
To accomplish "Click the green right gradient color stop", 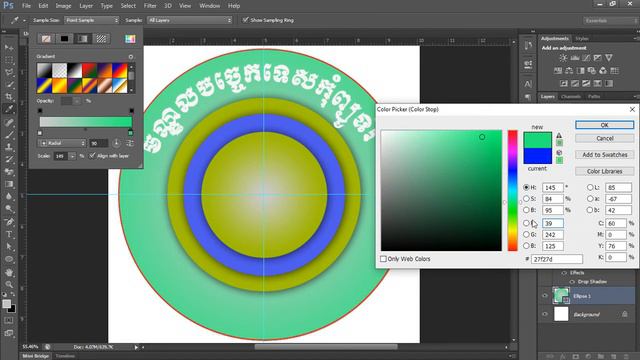I will 130,133.
